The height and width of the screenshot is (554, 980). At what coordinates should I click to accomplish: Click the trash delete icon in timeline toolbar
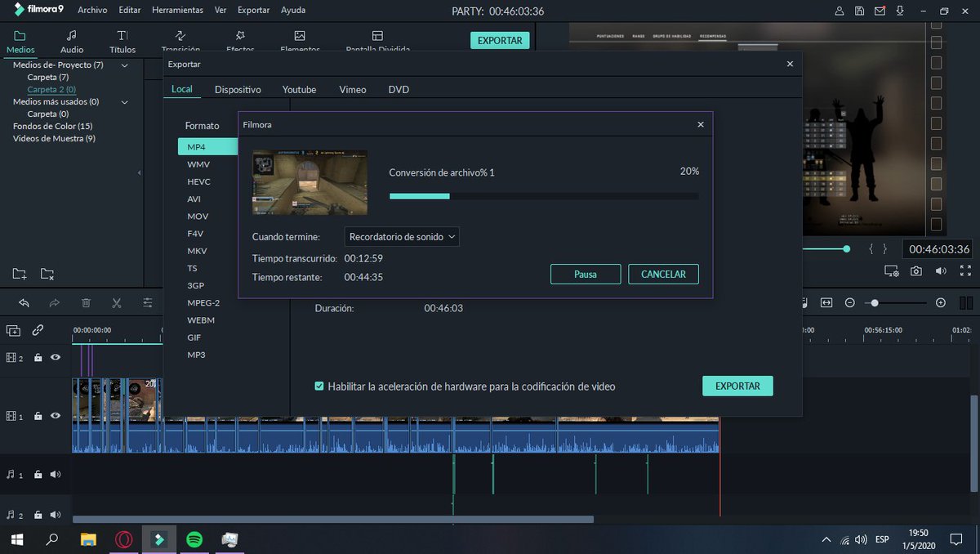click(86, 302)
